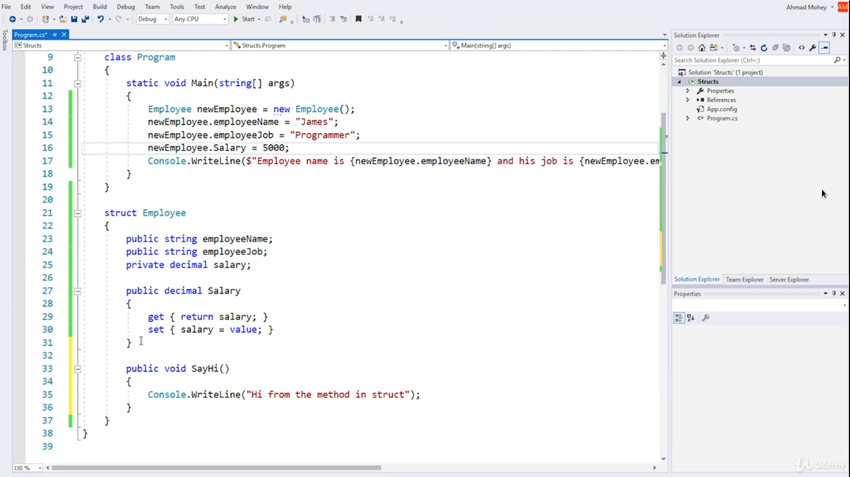
Task: Open the Analyze menu
Action: [225, 7]
